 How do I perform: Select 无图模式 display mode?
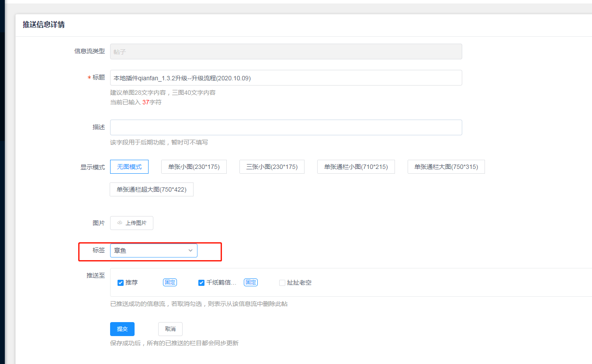click(x=129, y=167)
